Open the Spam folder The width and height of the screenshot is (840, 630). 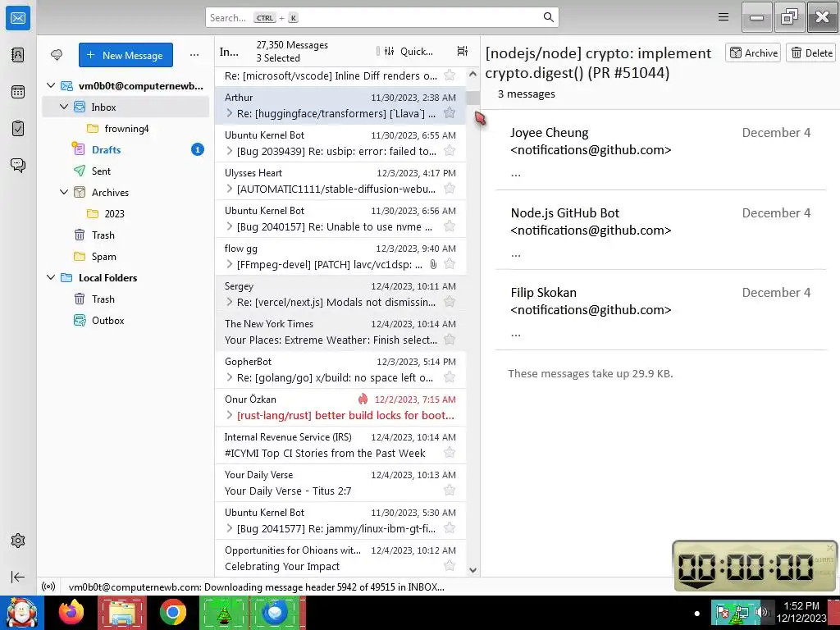click(x=126, y=257)
